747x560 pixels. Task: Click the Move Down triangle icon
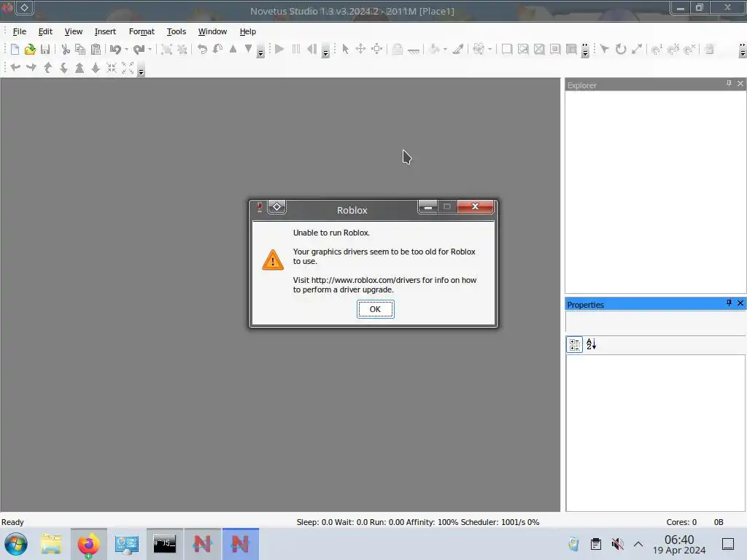[248, 49]
